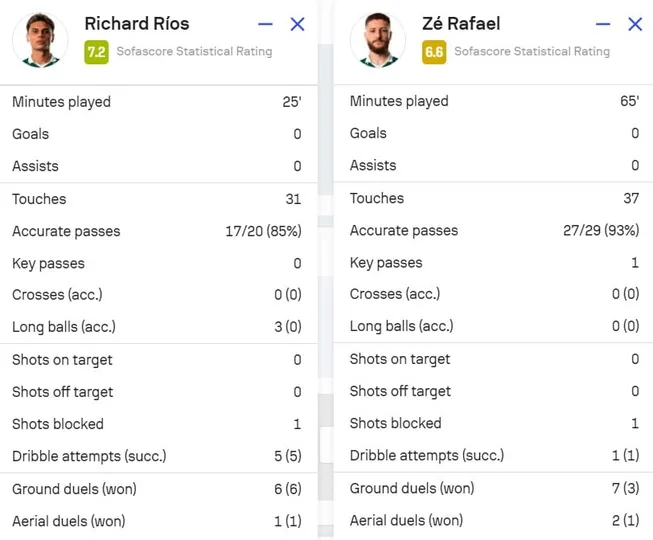Open Richard Ríos name link

point(137,23)
